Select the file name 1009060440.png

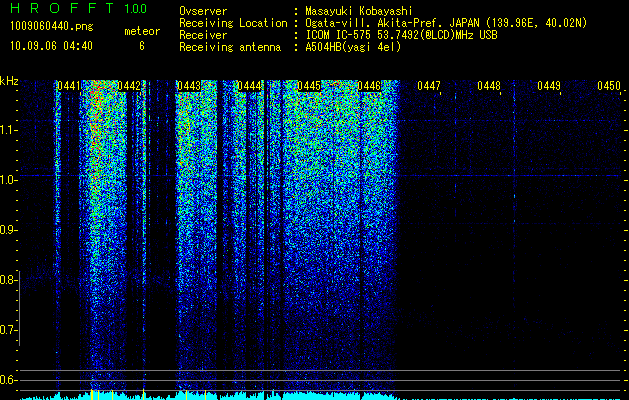click(x=52, y=27)
